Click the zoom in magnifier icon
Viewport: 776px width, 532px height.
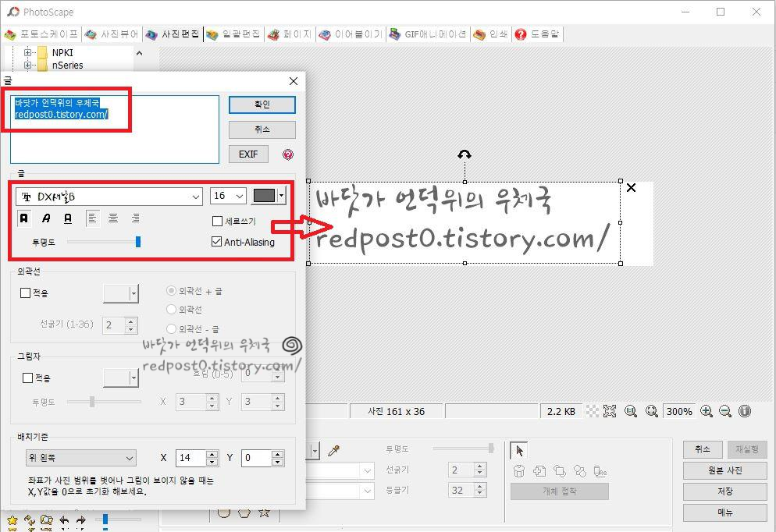click(x=707, y=411)
